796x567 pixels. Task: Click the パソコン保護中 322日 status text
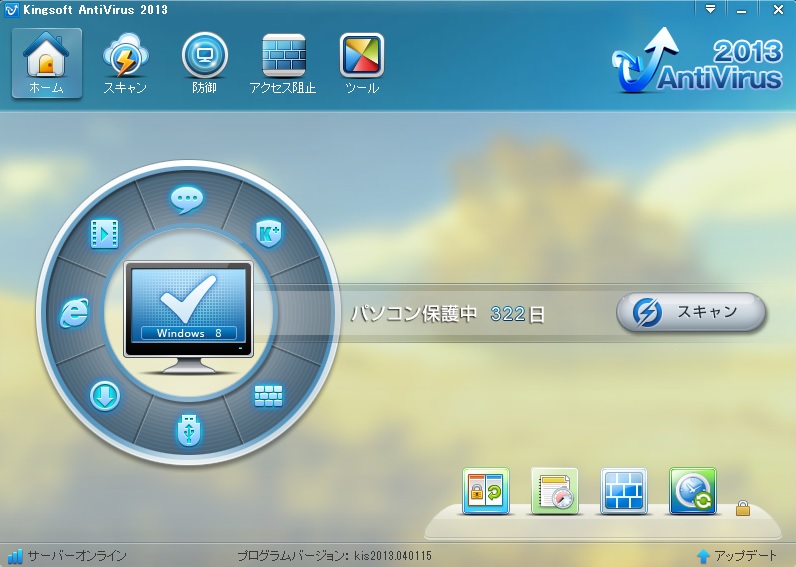pyautogui.click(x=448, y=314)
